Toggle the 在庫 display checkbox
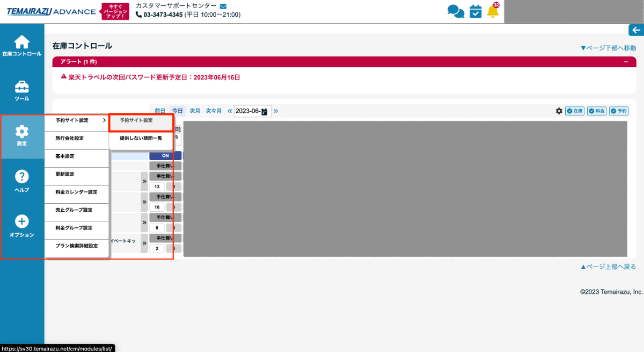Screen dimensions: 644x352 [574, 111]
